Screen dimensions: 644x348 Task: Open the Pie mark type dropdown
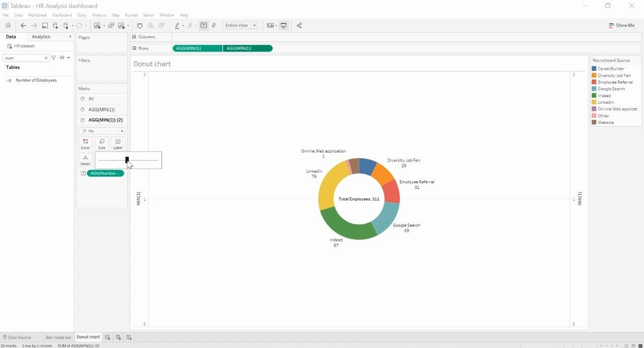102,131
